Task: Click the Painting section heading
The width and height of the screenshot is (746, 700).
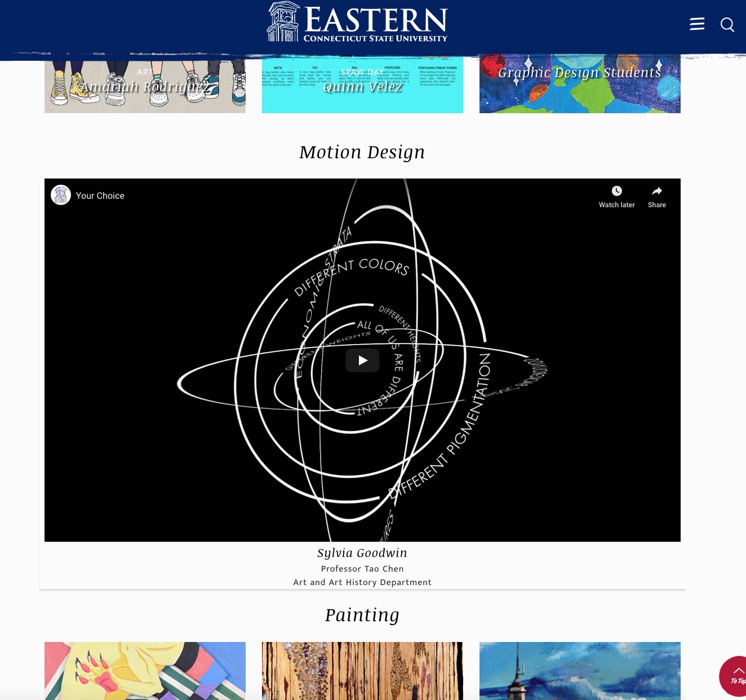Action: [x=362, y=615]
